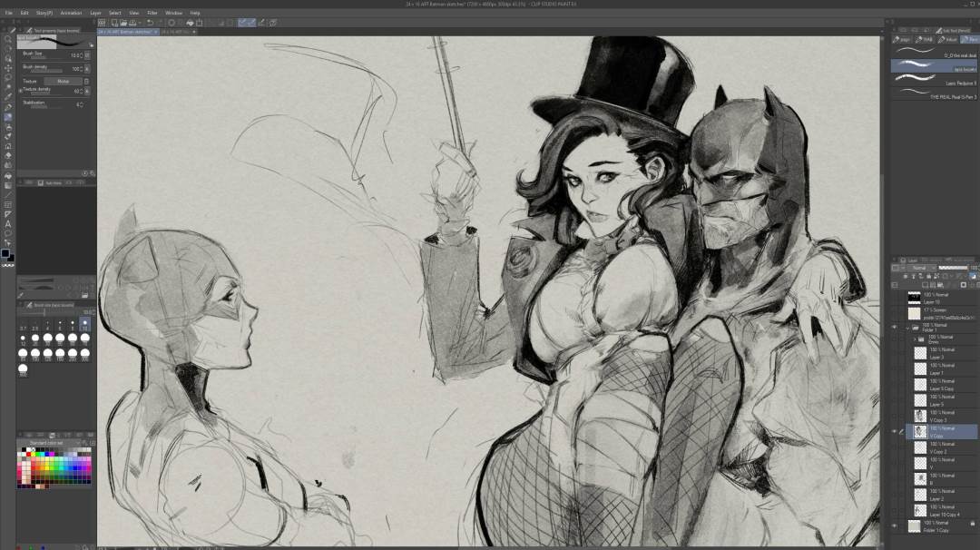
Task: Select the Layer 5 Copy row
Action: [942, 385]
